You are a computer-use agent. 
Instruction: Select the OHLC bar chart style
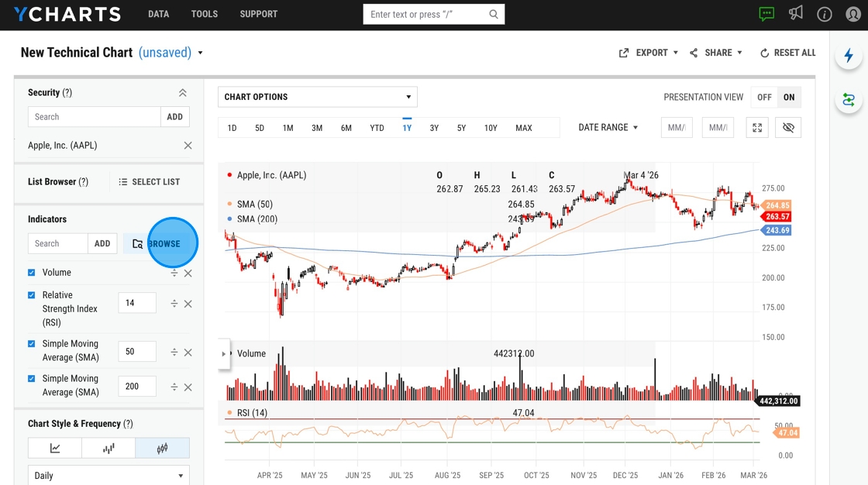pos(108,449)
